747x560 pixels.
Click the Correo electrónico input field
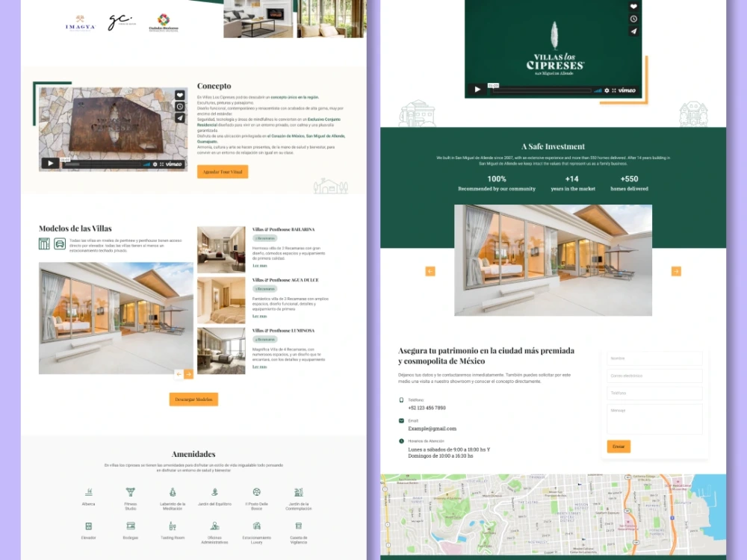pyautogui.click(x=654, y=376)
